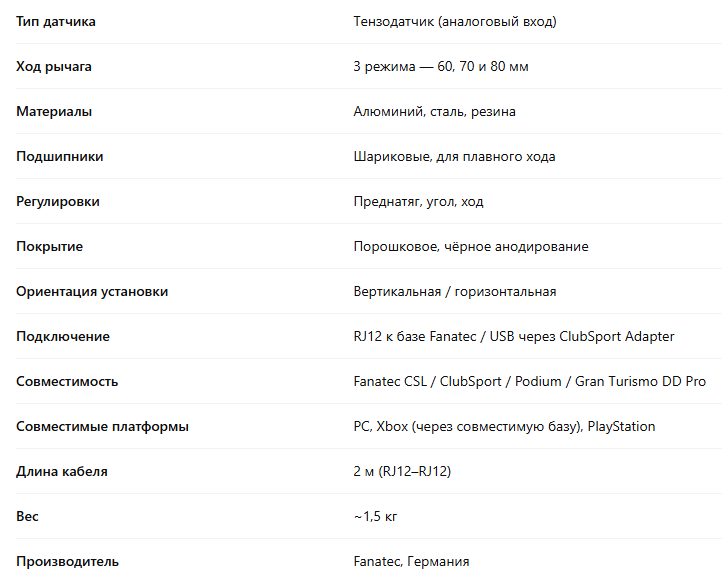This screenshot has width=722, height=586.
Task: Click the 'PC, Xbox, PlayStation' platforms value
Action: (x=504, y=426)
